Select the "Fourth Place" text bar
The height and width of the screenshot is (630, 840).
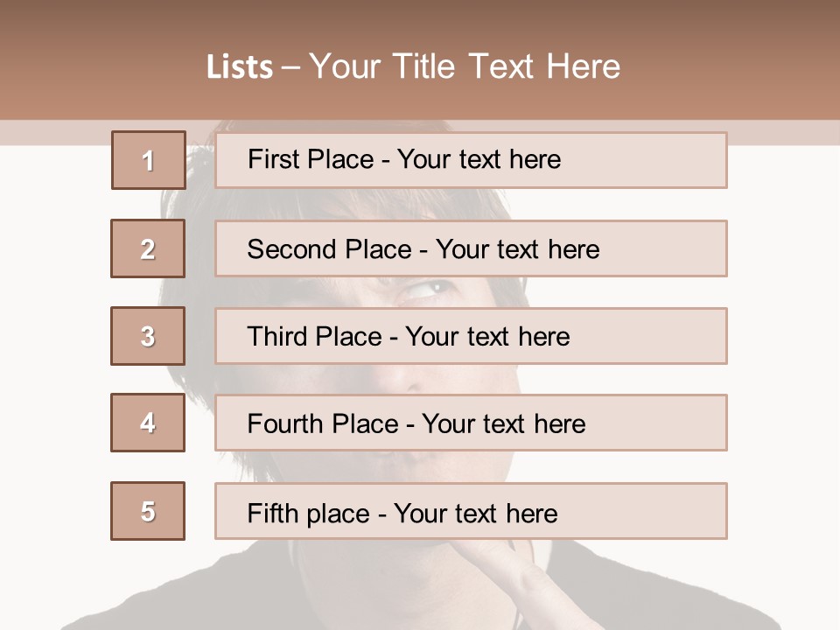(x=471, y=423)
